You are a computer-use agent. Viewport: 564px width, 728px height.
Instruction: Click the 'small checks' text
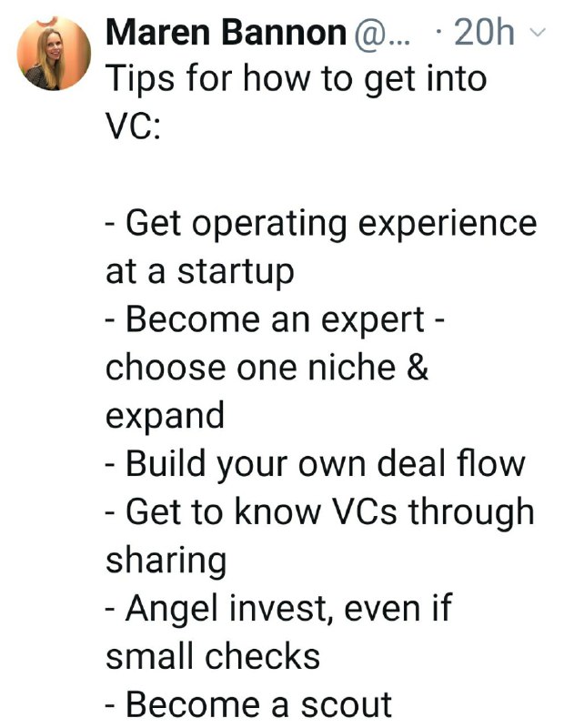(213, 656)
